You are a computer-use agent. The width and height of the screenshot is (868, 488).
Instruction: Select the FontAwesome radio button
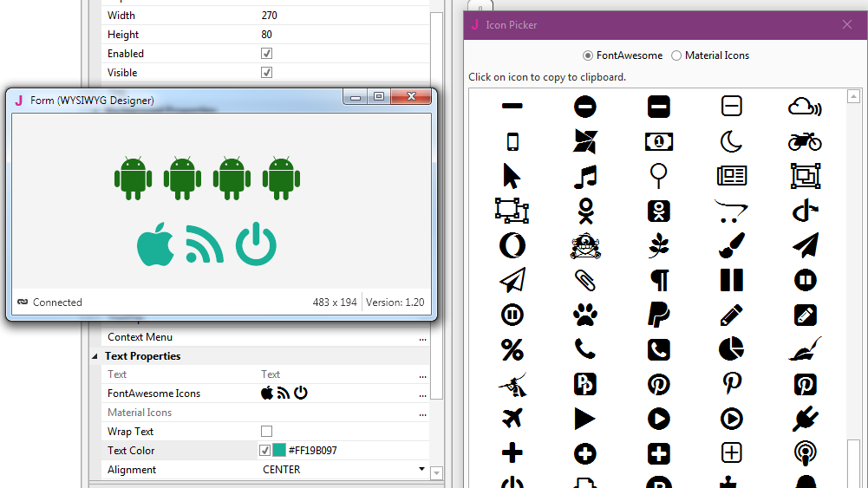587,55
